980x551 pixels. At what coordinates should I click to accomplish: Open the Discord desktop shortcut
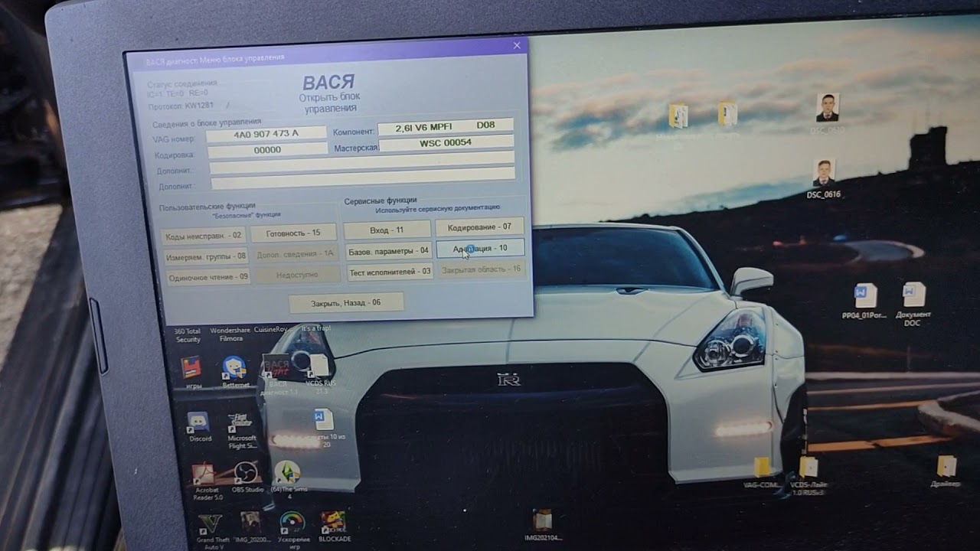point(199,425)
